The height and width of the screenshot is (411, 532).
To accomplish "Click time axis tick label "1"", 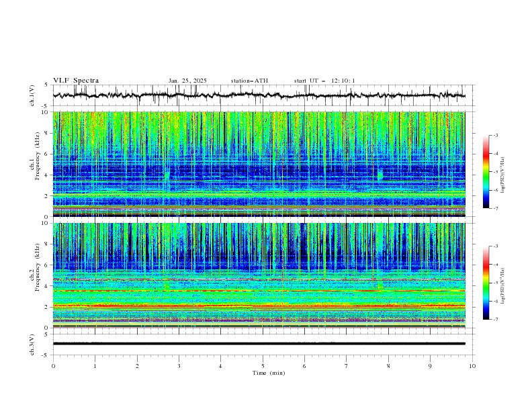I will coord(95,366).
